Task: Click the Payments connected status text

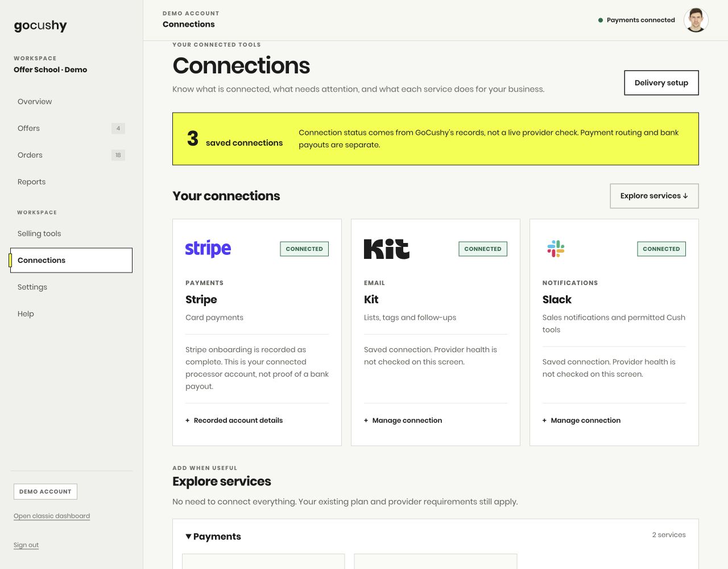Action: 641,20
